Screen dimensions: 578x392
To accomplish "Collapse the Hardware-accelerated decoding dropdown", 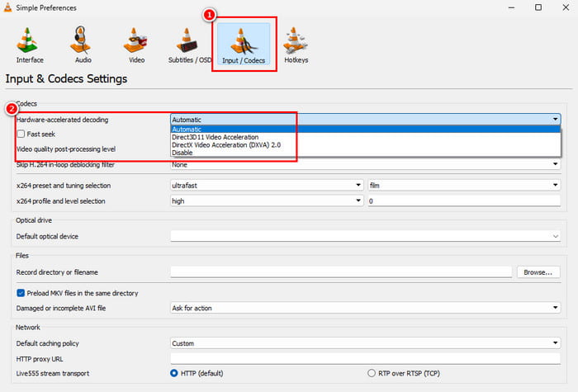I will (x=365, y=120).
